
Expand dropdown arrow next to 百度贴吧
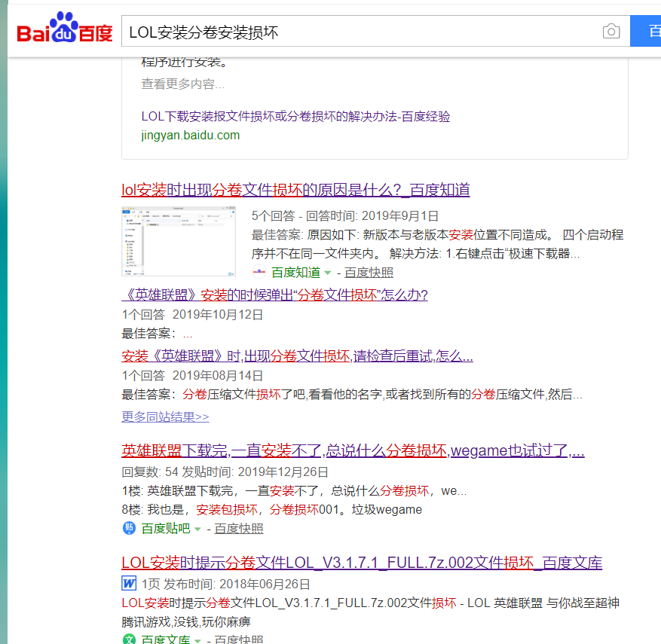197,529
